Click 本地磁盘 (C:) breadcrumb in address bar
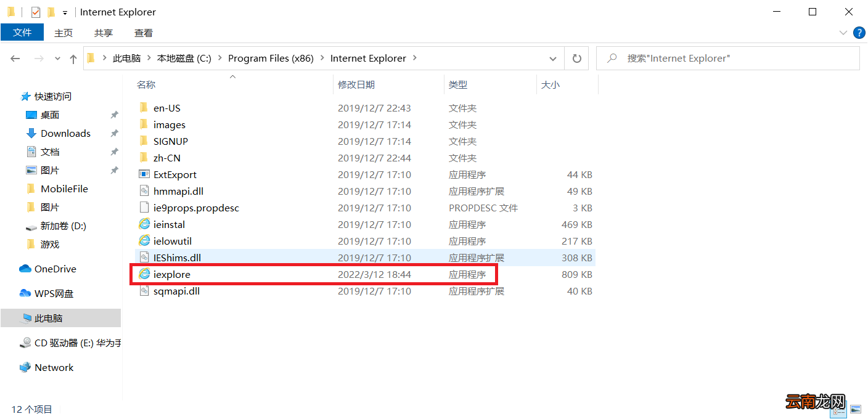 click(x=184, y=58)
